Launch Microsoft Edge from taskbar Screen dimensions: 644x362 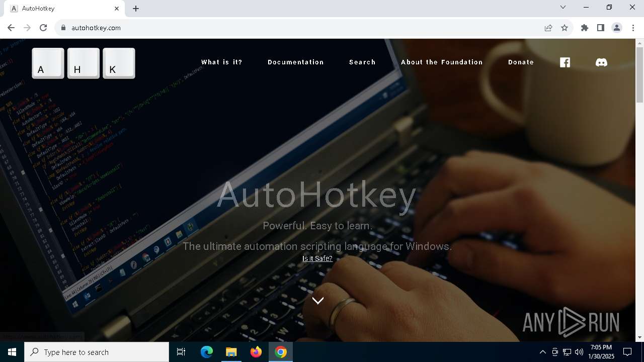[x=207, y=352]
